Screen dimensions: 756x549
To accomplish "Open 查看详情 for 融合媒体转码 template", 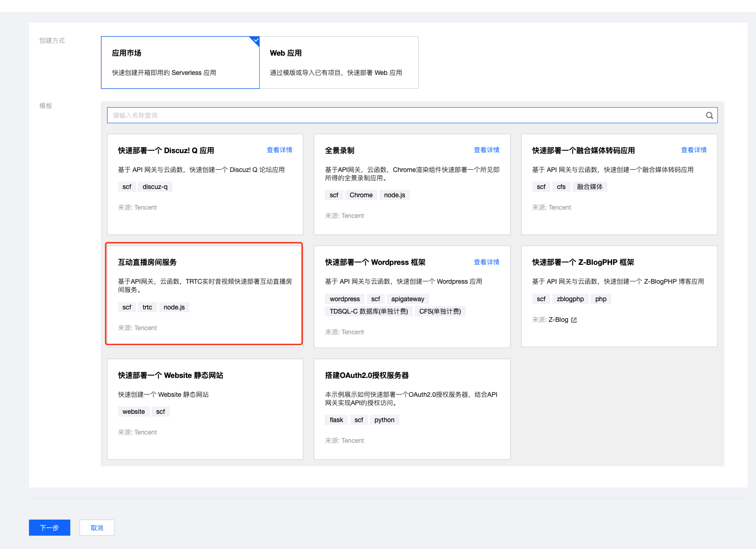I will [693, 150].
